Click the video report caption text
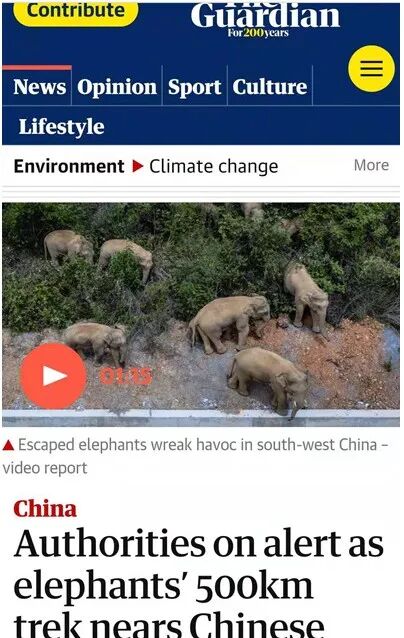 click(x=196, y=456)
